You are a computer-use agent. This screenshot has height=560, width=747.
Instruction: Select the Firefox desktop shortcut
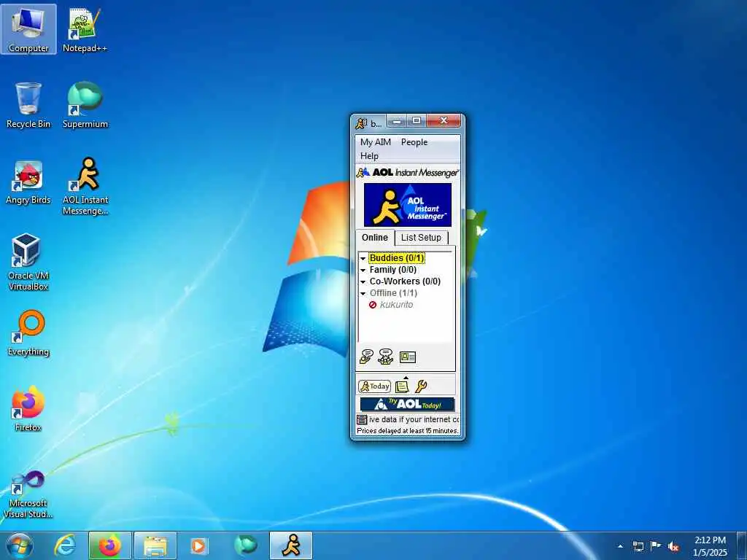coord(28,409)
